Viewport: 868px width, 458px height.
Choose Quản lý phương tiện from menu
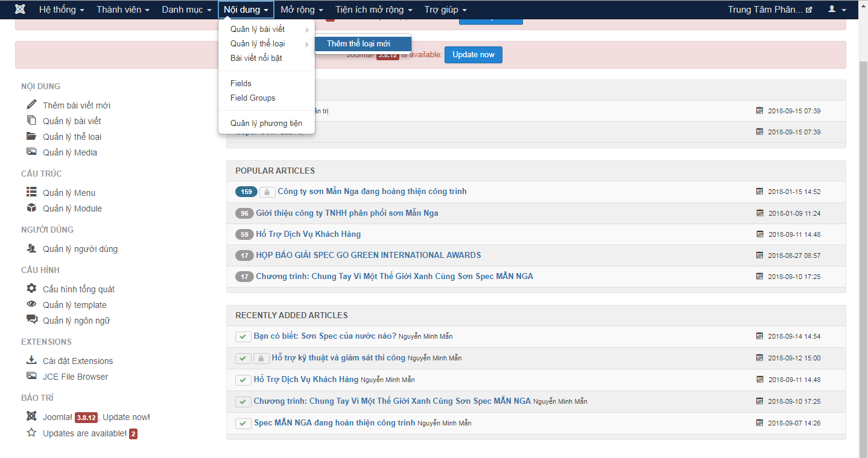[266, 124]
